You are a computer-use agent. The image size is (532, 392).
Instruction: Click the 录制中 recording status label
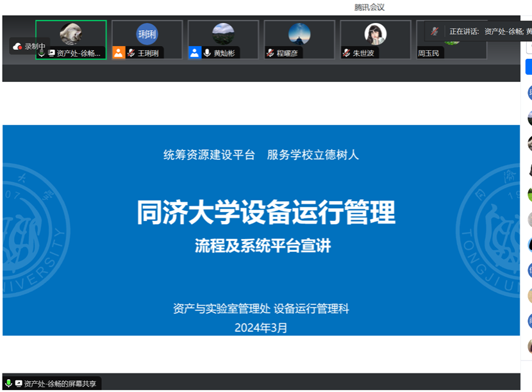click(35, 46)
